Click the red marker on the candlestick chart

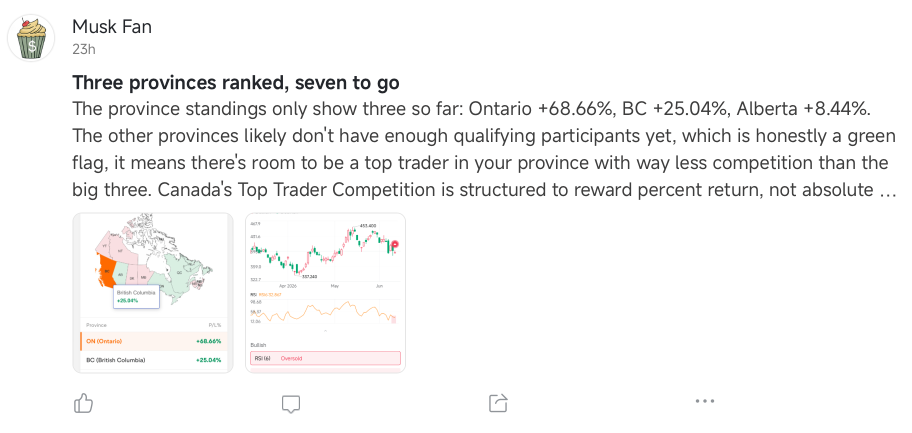click(395, 244)
